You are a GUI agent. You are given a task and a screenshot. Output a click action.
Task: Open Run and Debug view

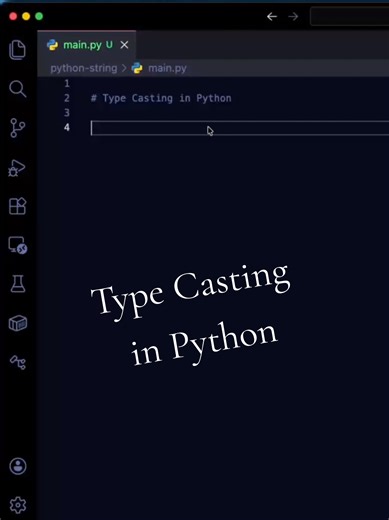(17, 168)
